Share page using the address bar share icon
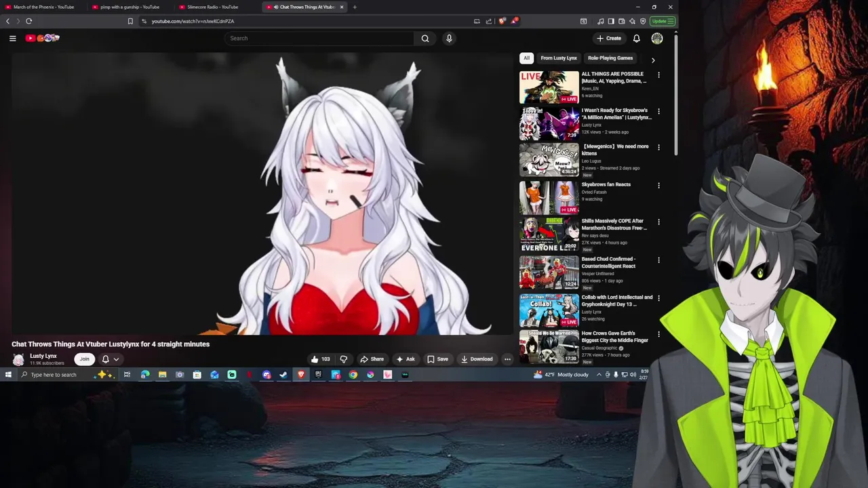868x488 pixels. (x=489, y=21)
